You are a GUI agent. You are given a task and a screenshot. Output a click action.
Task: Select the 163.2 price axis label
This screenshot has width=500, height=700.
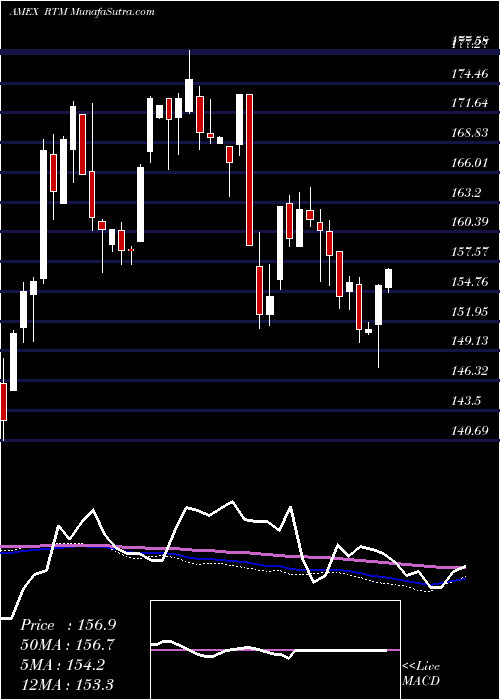pyautogui.click(x=466, y=193)
